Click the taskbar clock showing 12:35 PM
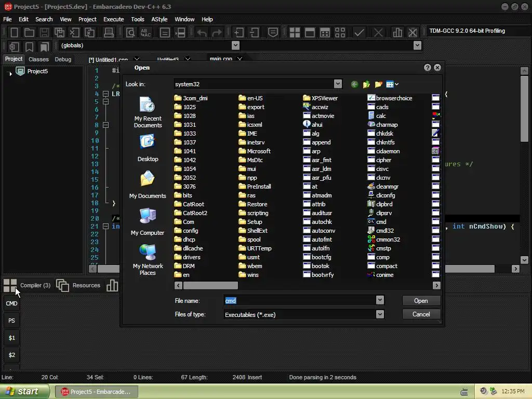This screenshot has width=532, height=399. tap(513, 392)
